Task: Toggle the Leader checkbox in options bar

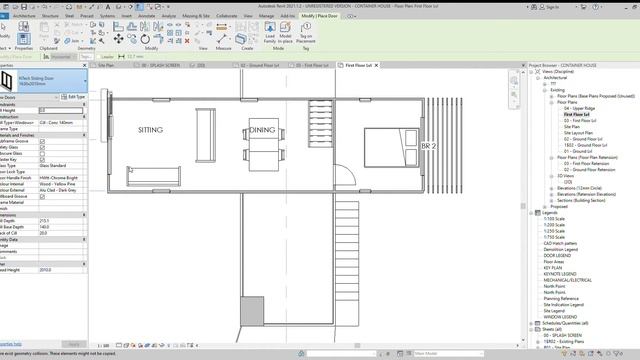Action: click(x=98, y=57)
